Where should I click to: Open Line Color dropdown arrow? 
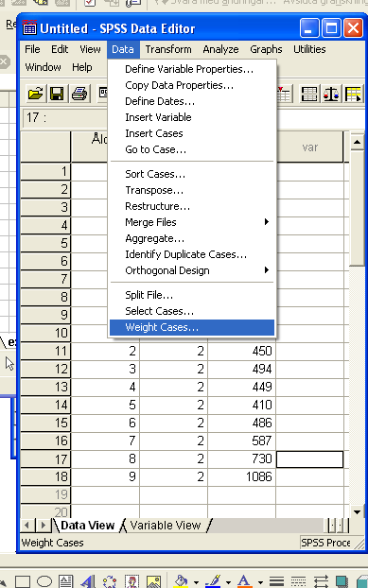coord(228,582)
